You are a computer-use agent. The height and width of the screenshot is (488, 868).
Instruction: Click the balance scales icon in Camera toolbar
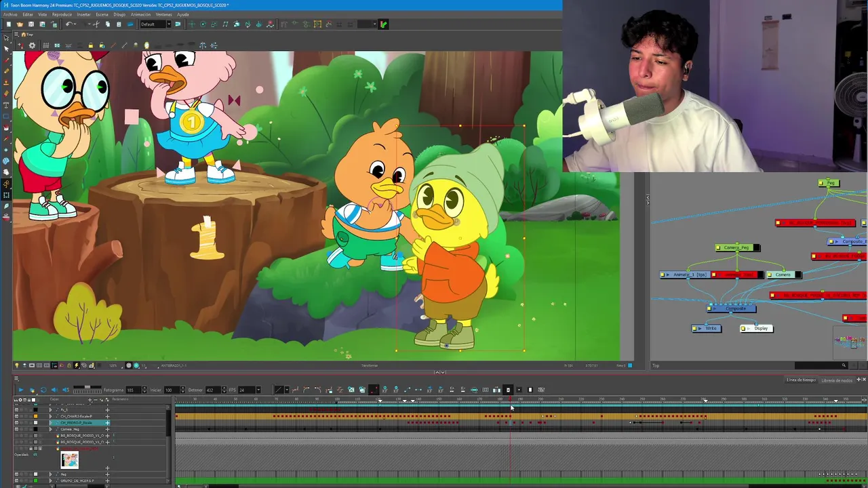(203, 45)
